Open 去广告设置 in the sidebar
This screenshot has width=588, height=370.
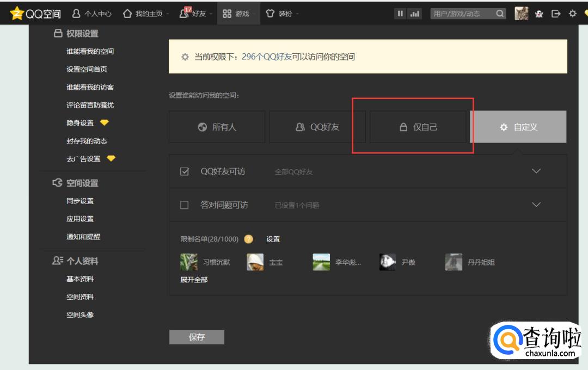pyautogui.click(x=83, y=159)
